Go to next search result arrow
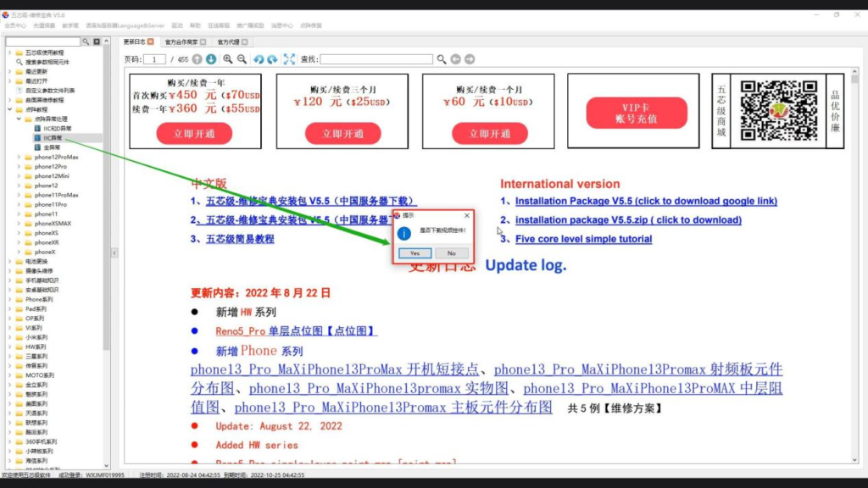868x488 pixels. 470,59
